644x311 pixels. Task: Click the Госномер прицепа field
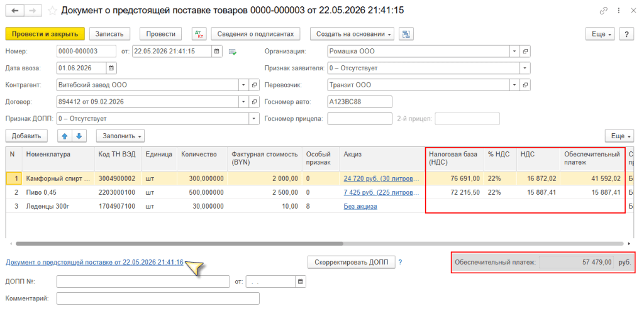(360, 119)
